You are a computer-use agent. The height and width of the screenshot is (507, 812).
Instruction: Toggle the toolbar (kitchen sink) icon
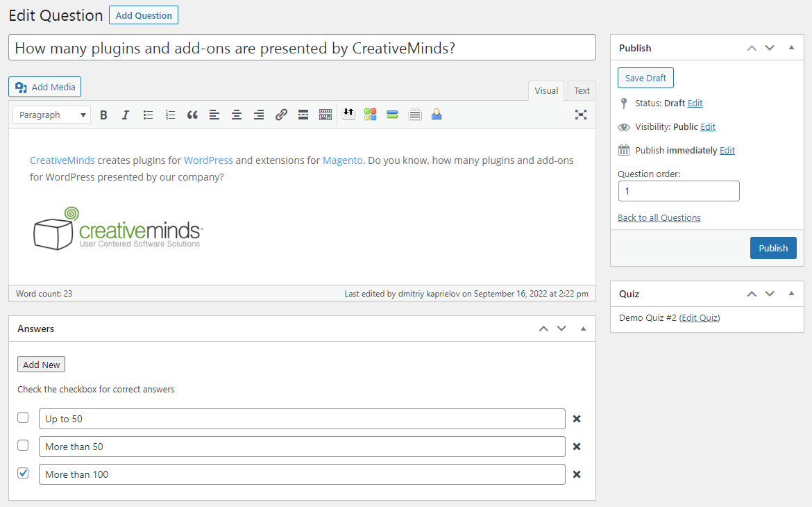325,115
